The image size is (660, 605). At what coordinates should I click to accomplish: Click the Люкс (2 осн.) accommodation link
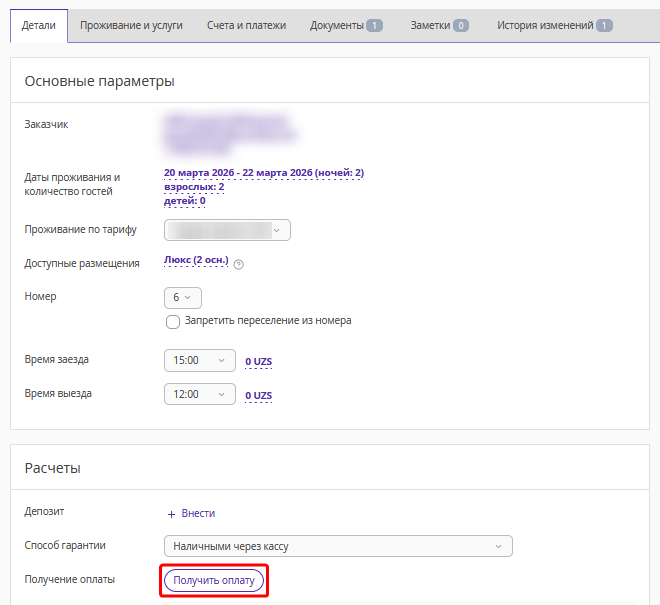pyautogui.click(x=196, y=261)
